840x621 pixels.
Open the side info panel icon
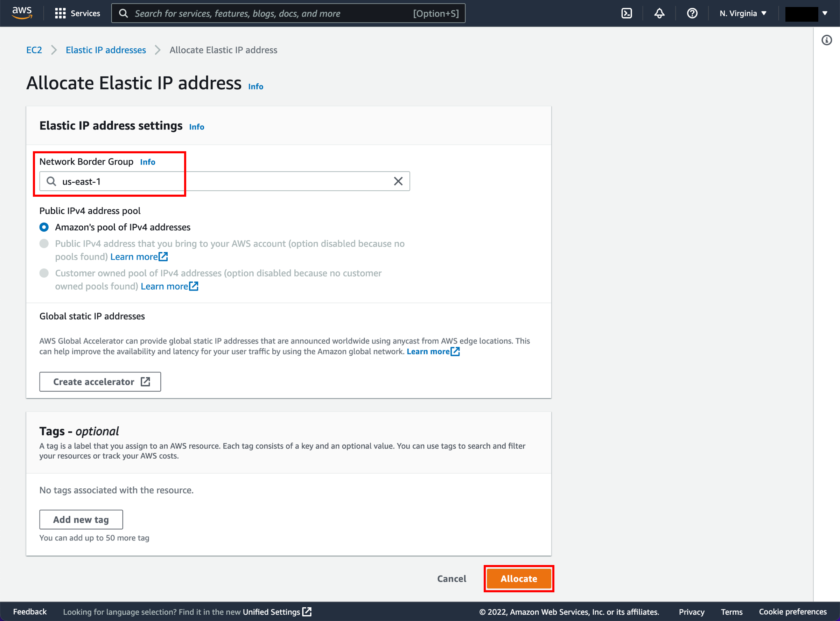(826, 40)
